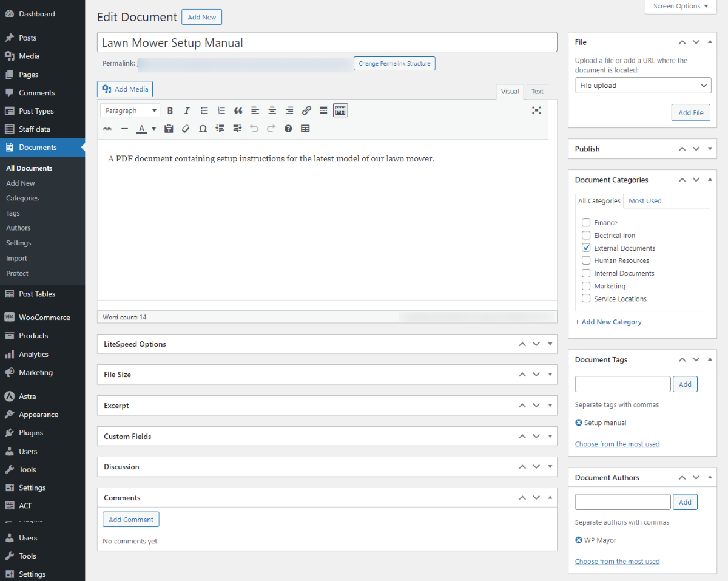Apply italic formatting in editor toolbar

187,110
